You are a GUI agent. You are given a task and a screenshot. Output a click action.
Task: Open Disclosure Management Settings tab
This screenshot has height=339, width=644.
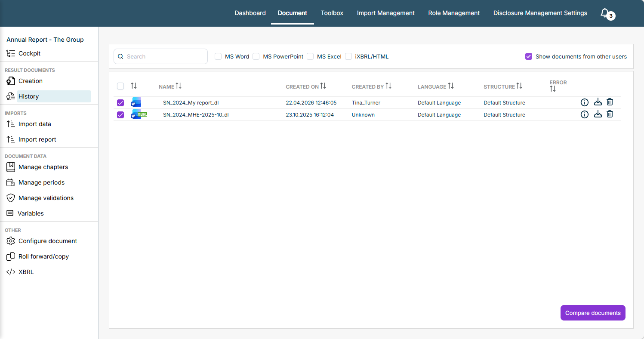click(x=540, y=13)
